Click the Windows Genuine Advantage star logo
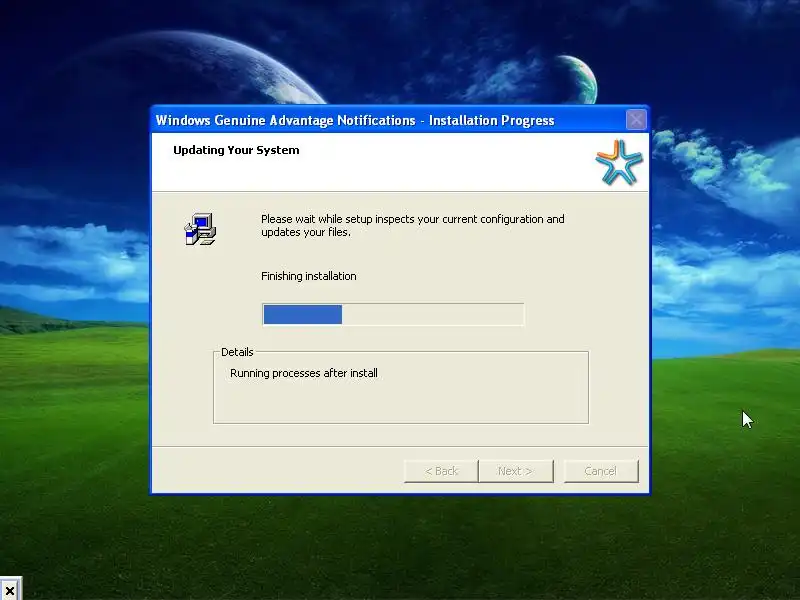The image size is (800, 600). click(618, 163)
